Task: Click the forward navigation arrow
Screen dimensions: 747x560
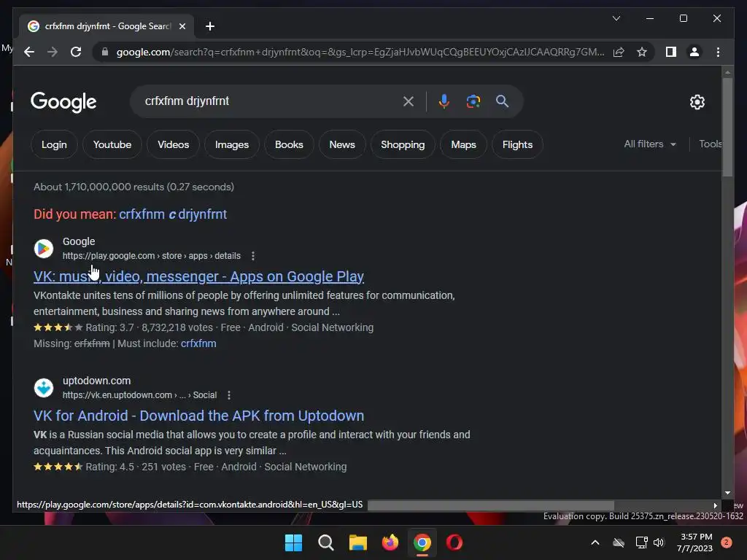Action: click(53, 52)
